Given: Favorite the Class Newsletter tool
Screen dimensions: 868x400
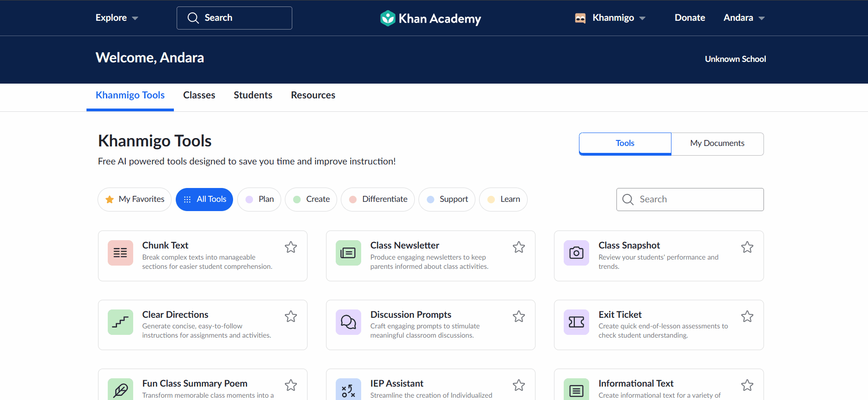Looking at the screenshot, I should click(x=519, y=247).
